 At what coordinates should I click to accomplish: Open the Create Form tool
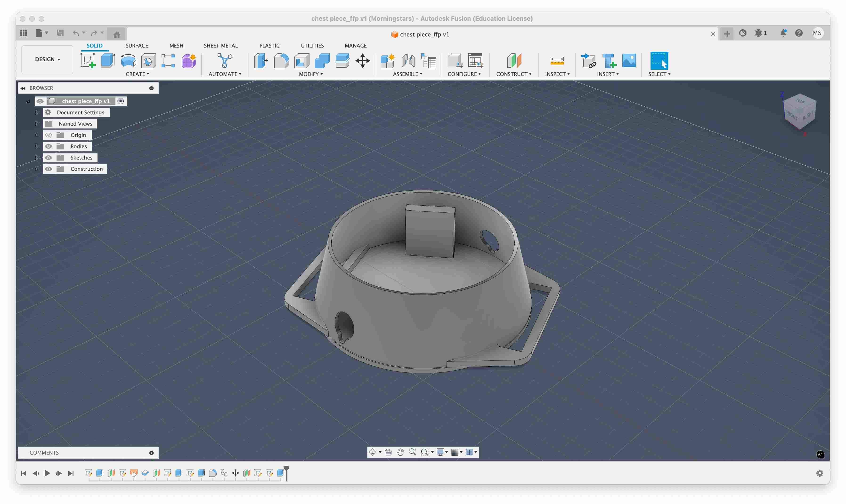(x=189, y=61)
